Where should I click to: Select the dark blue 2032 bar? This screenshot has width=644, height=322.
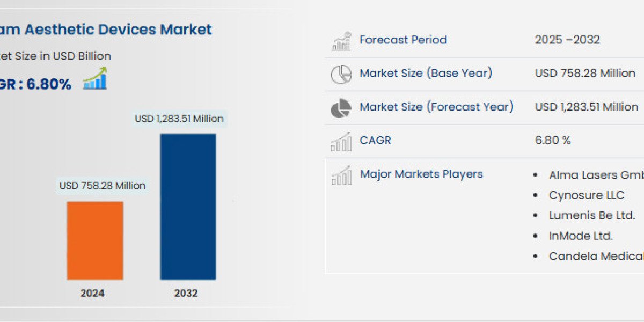click(x=188, y=207)
